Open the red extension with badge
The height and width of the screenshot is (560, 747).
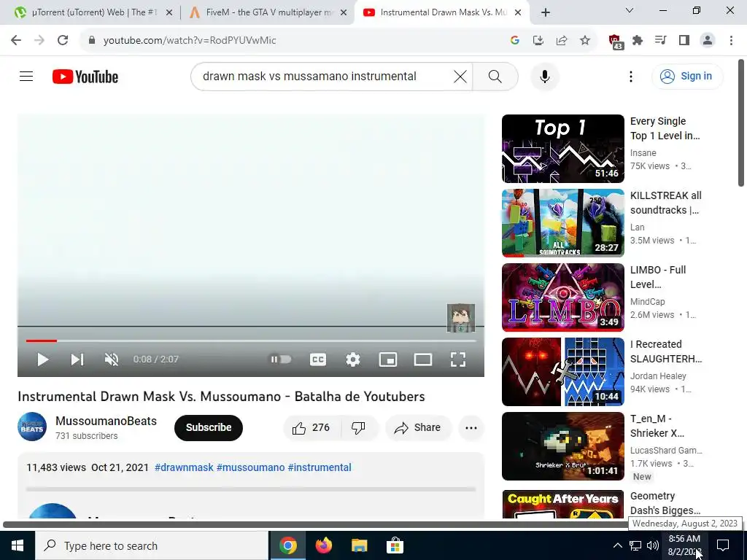(x=615, y=42)
